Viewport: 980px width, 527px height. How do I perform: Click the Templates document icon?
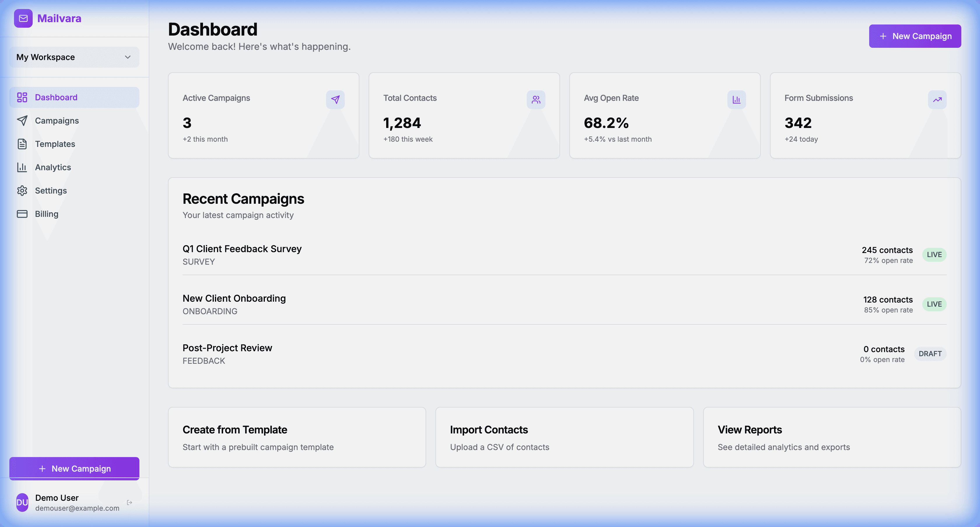coord(22,144)
